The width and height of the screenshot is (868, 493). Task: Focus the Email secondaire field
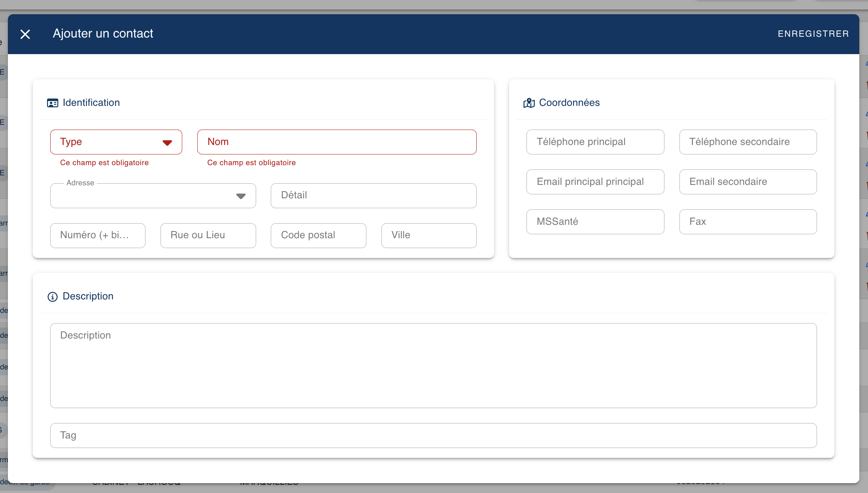tap(747, 182)
